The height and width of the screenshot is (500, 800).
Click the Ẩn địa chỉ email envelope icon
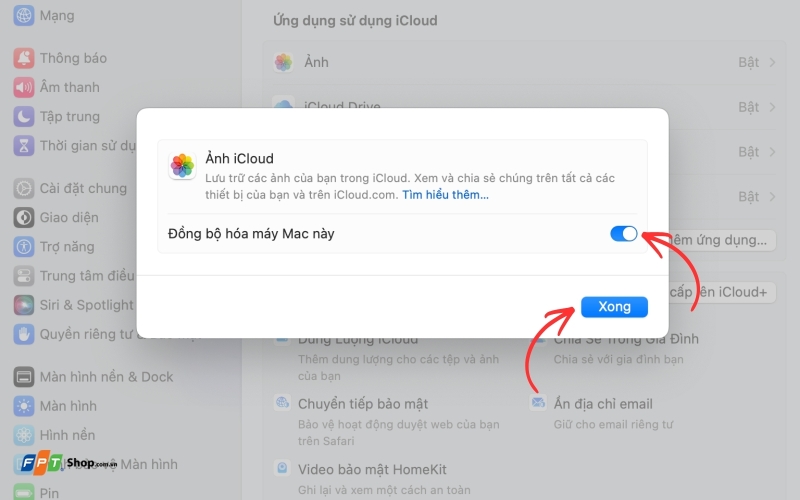tap(538, 403)
